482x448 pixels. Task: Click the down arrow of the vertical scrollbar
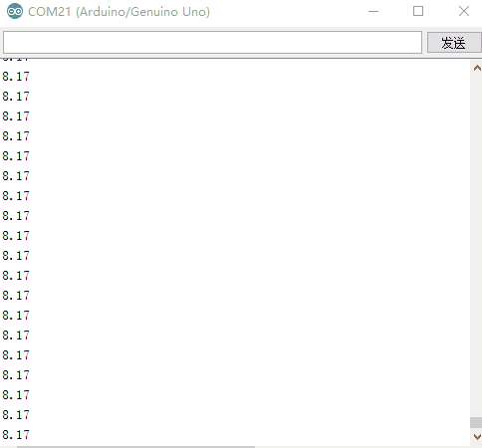[477, 436]
